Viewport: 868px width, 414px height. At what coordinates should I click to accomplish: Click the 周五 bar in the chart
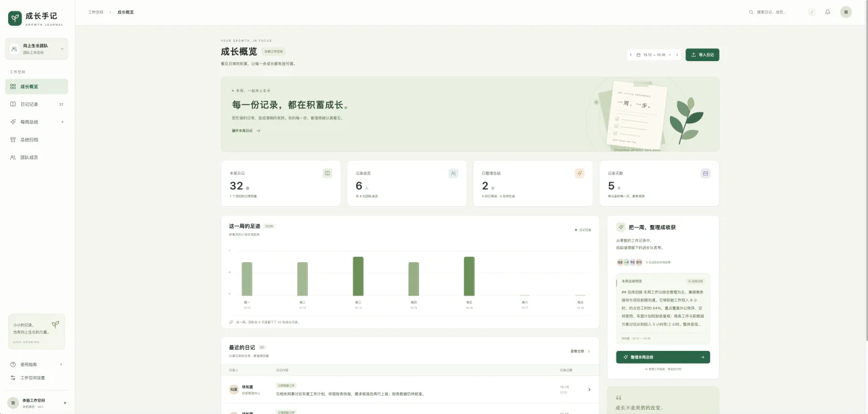(x=469, y=276)
